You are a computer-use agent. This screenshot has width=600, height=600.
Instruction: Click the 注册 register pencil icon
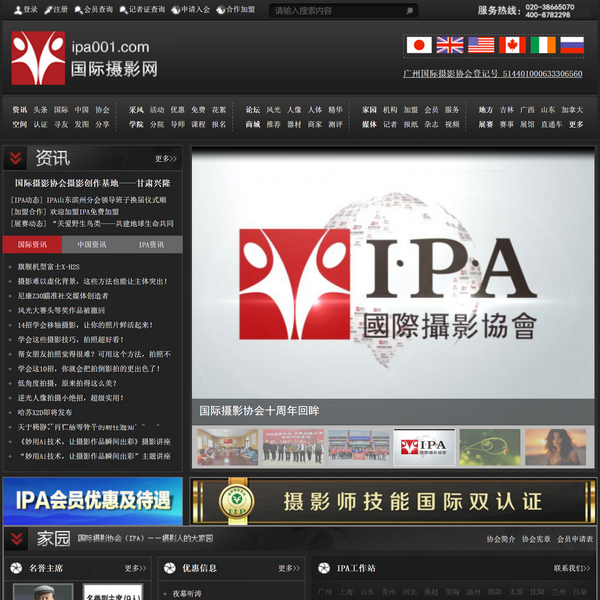(x=48, y=10)
